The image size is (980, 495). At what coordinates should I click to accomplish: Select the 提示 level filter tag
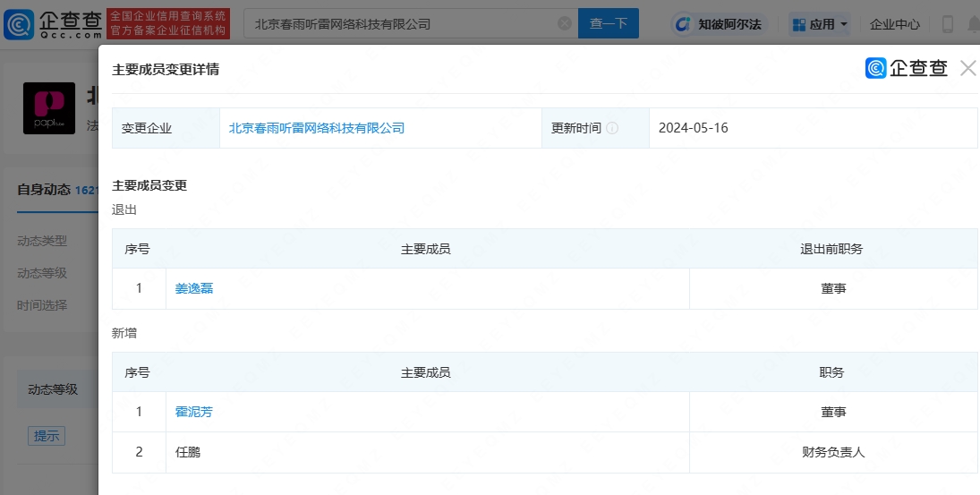pyautogui.click(x=46, y=436)
